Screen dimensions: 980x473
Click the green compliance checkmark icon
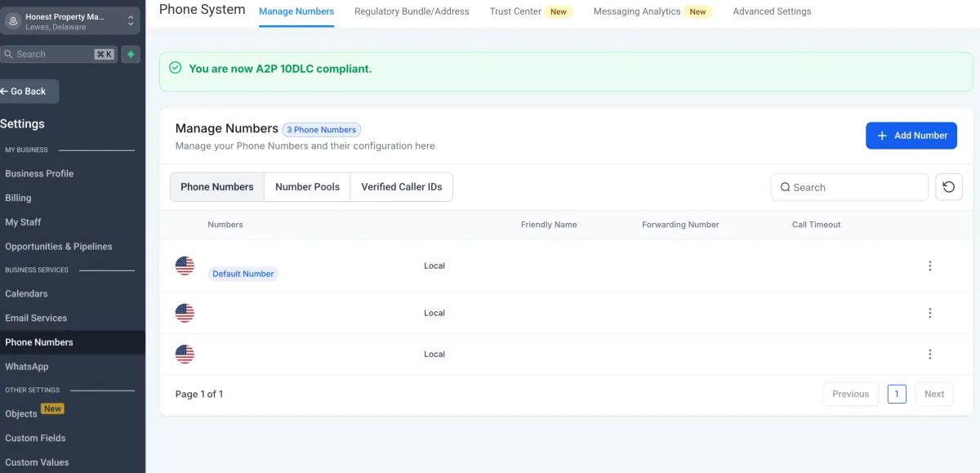coord(175,68)
